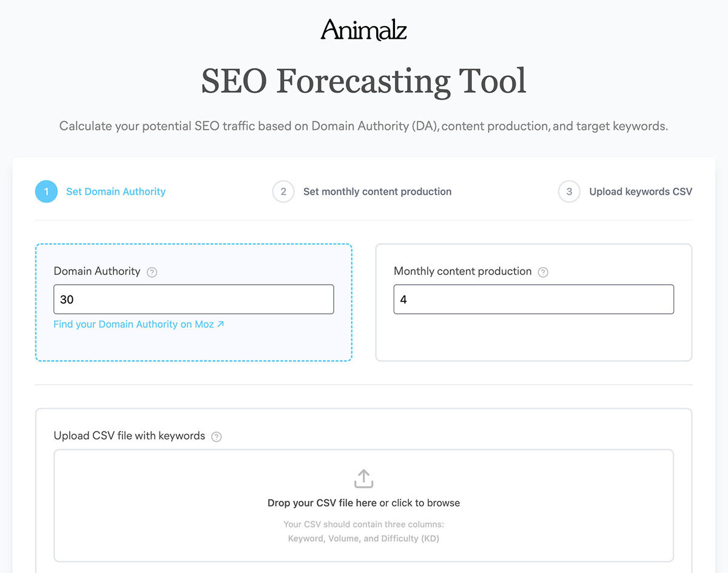
Task: Open the Domain Authority help tooltip icon
Action: (x=152, y=273)
